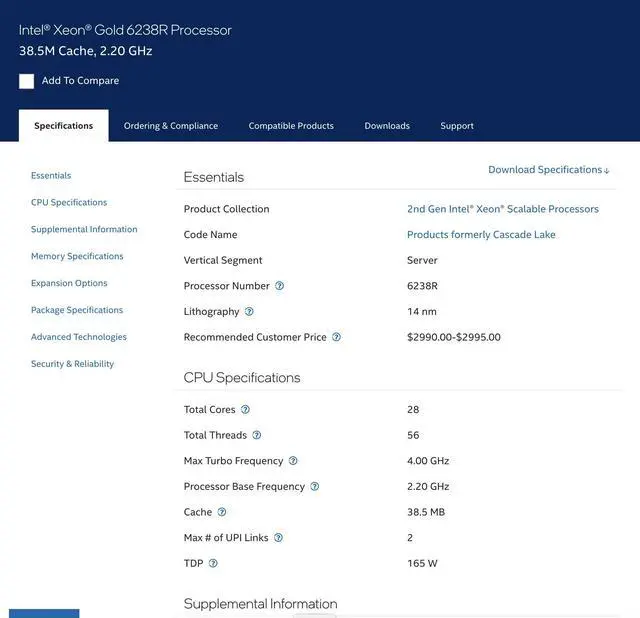Click the Total Threads value '56'
Image resolution: width=640 pixels, height=618 pixels.
(413, 435)
